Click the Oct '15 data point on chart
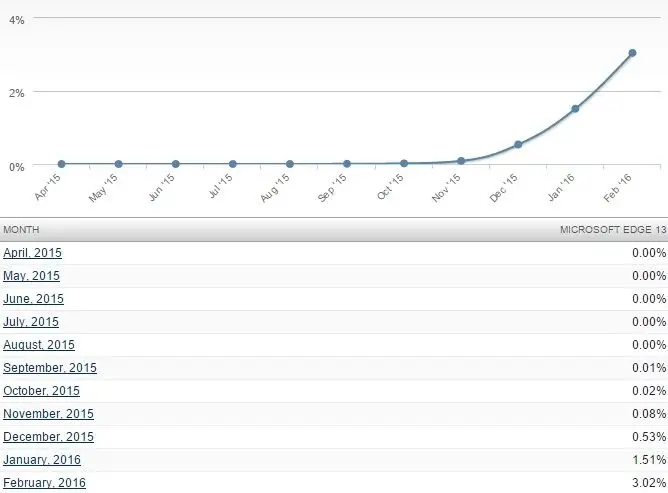The height and width of the screenshot is (493, 668). pyautogui.click(x=404, y=163)
